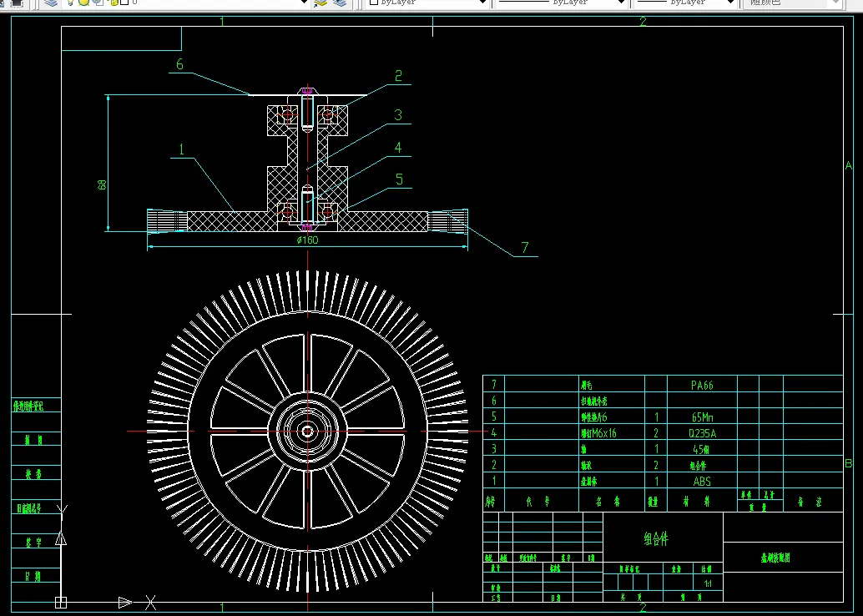Click the upper pink screw head in section

[x=307, y=90]
